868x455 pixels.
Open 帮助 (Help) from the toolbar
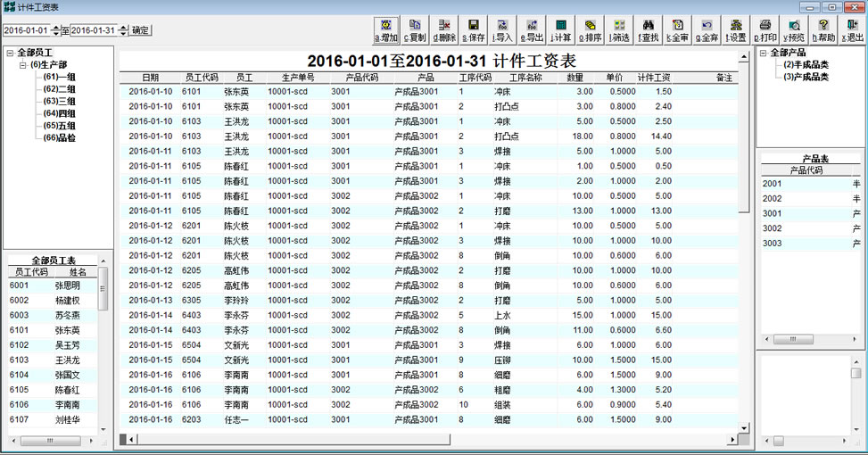coord(823,30)
